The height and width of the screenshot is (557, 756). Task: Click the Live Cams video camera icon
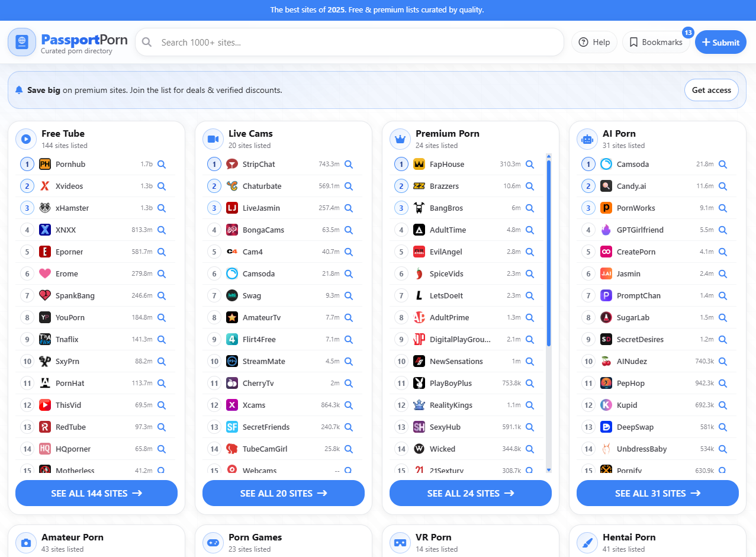[x=213, y=139]
